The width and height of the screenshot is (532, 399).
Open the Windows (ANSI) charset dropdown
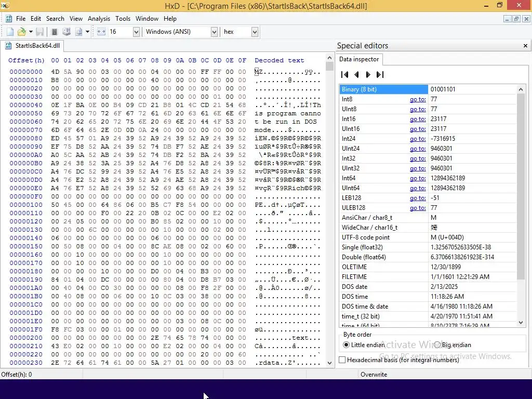214,32
